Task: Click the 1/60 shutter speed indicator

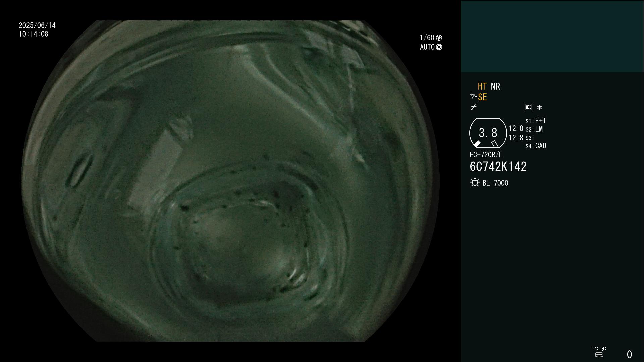Action: click(427, 38)
